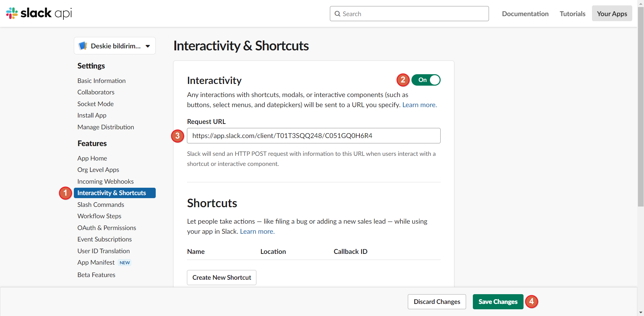Screen dimensions: 644x316
Task: Open Beta Features page
Action: pos(96,275)
